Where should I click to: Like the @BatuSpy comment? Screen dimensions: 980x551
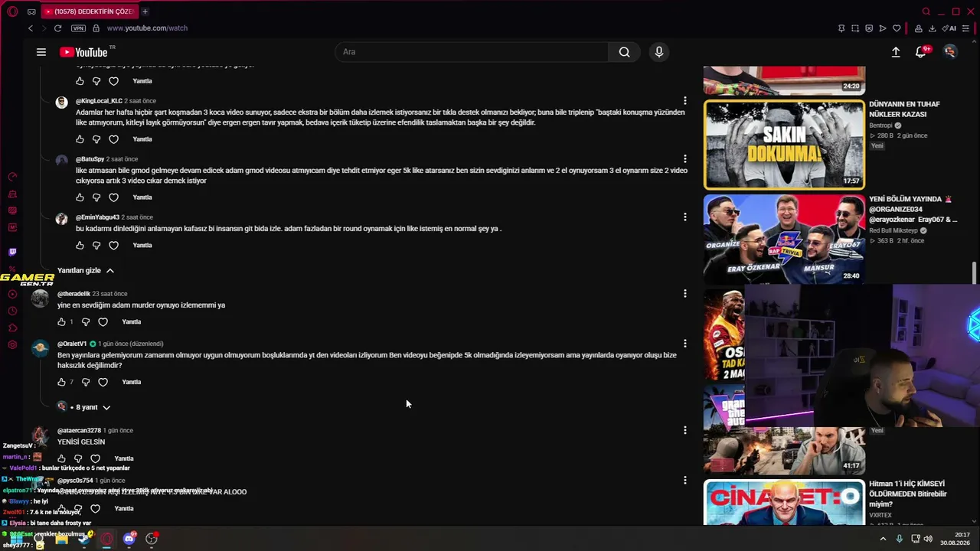80,197
